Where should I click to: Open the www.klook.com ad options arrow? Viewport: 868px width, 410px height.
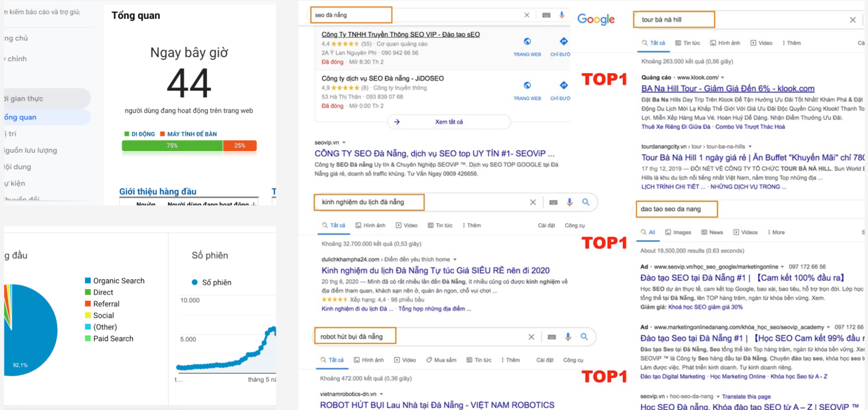click(x=723, y=78)
